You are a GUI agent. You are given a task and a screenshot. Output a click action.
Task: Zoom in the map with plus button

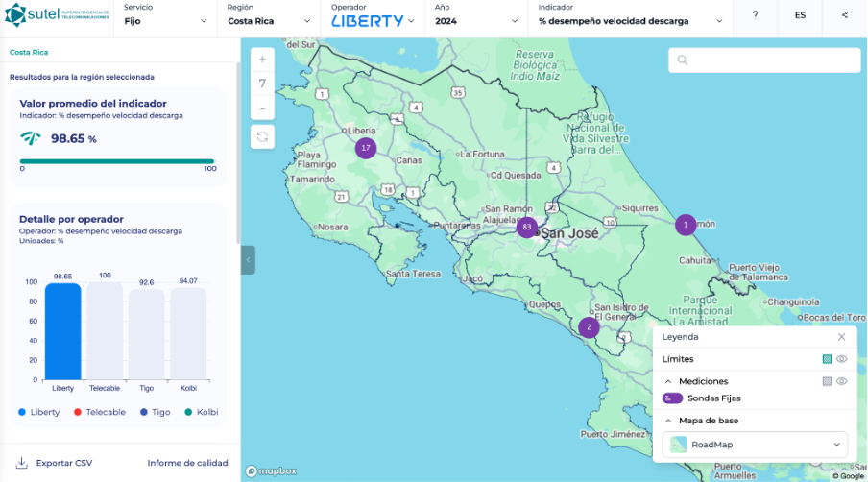pos(262,59)
